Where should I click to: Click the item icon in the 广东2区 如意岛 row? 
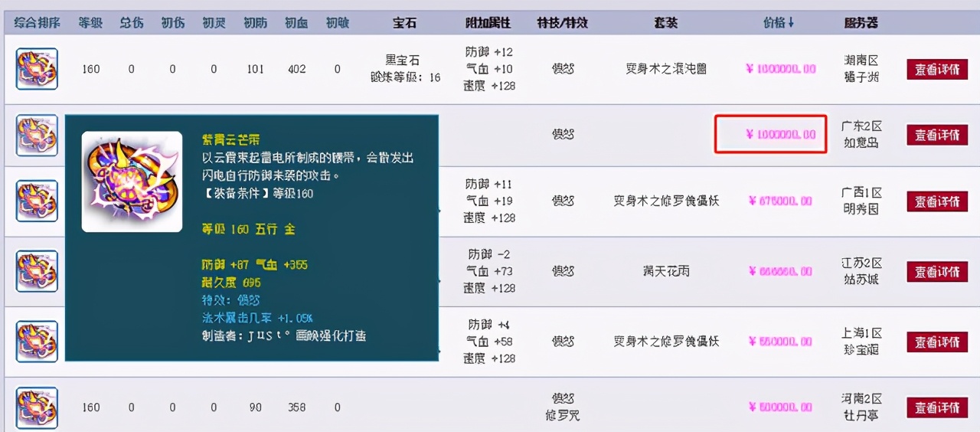pos(37,135)
